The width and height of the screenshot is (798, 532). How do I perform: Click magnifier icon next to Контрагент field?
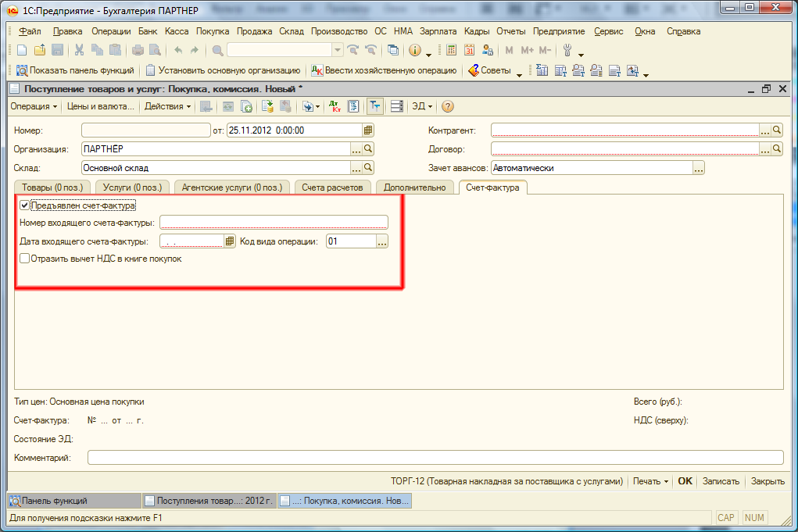(x=777, y=130)
